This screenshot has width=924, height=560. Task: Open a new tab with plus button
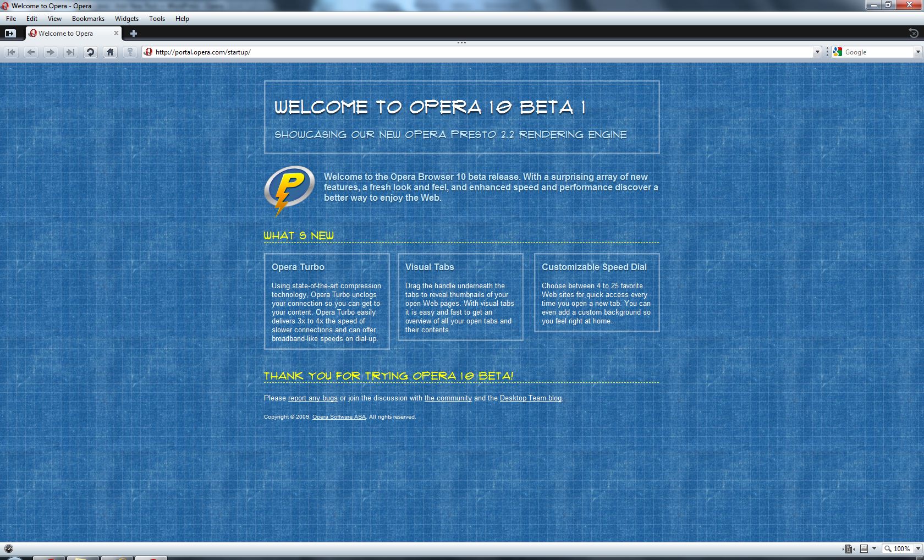pyautogui.click(x=133, y=34)
